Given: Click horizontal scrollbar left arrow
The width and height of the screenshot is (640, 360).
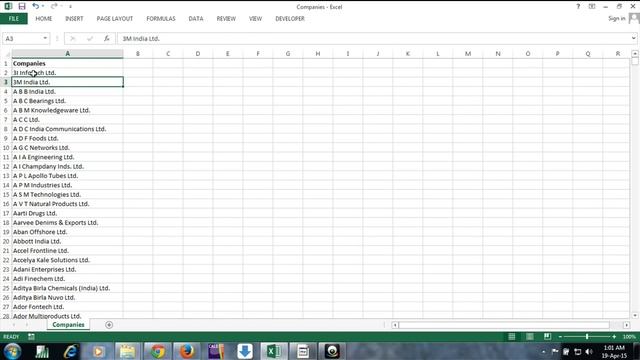Looking at the screenshot, I should click(x=395, y=325).
